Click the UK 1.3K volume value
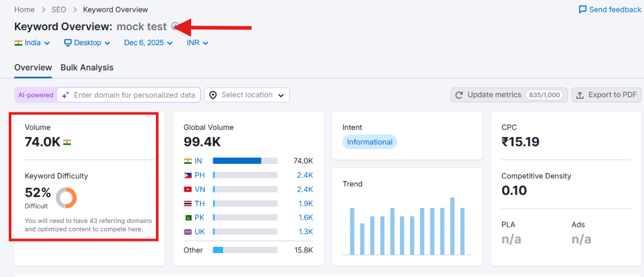644x277 pixels. click(305, 232)
